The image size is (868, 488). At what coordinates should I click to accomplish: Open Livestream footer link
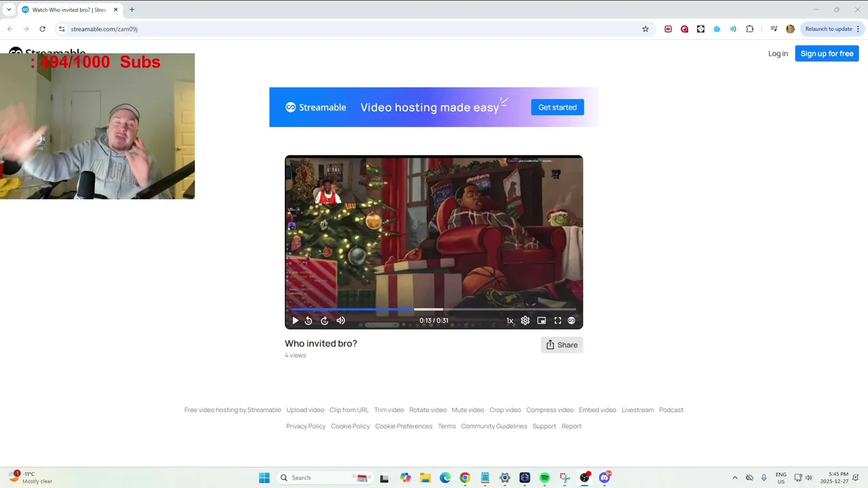coord(637,410)
